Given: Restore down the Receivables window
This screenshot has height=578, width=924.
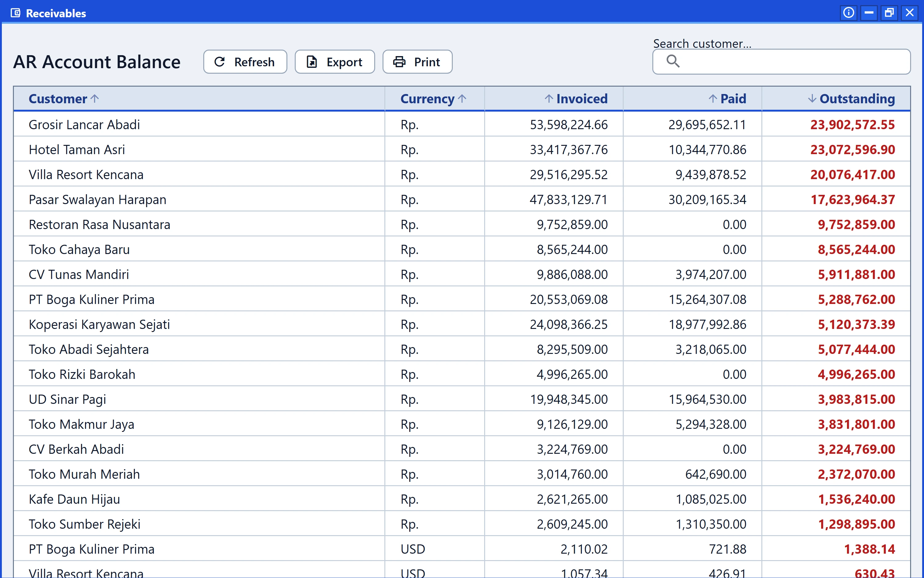Looking at the screenshot, I should coord(889,13).
